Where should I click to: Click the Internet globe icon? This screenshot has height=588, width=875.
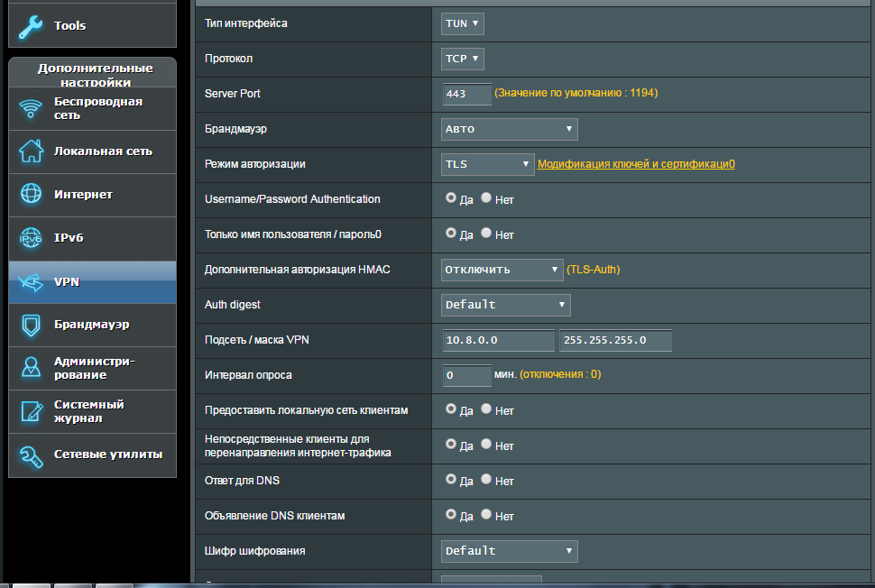(31, 194)
